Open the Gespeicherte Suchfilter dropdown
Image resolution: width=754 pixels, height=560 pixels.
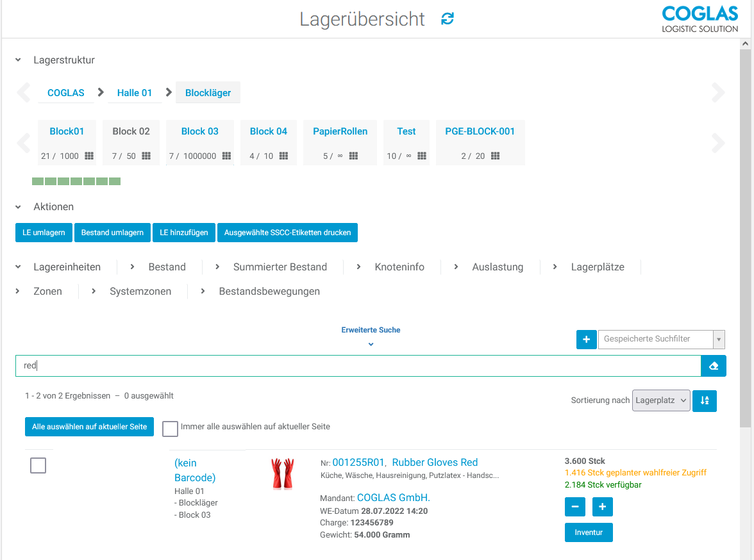[x=719, y=339]
